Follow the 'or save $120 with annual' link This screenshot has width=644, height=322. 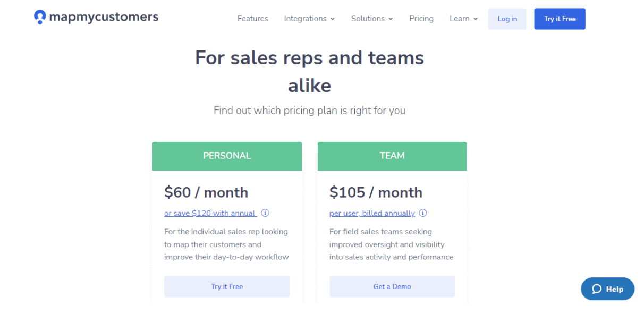(210, 213)
